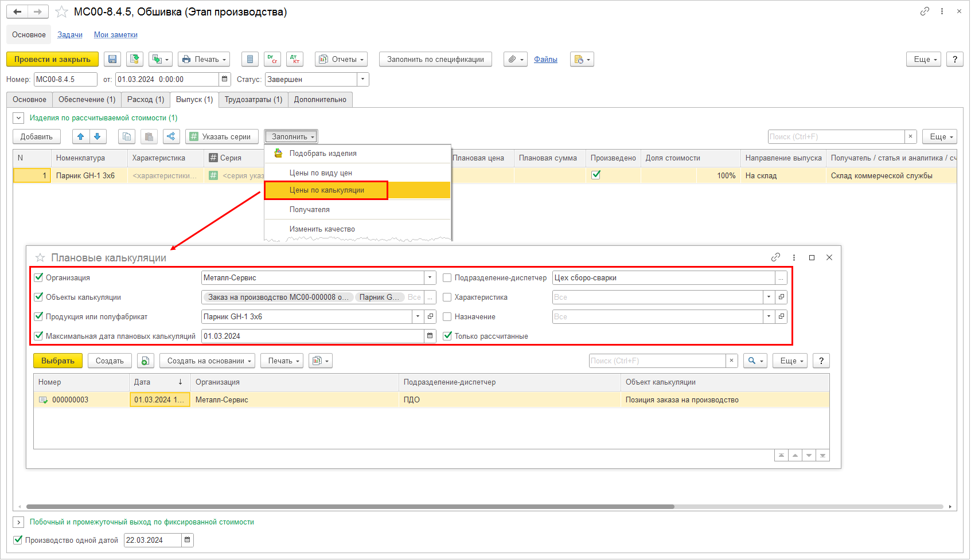Click the copy rows icon

(x=127, y=136)
